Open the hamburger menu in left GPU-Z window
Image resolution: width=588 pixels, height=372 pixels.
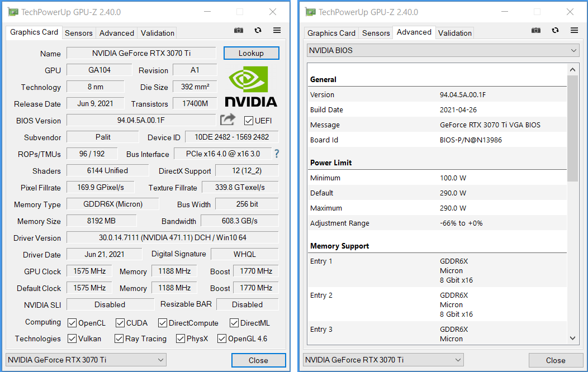[277, 30]
